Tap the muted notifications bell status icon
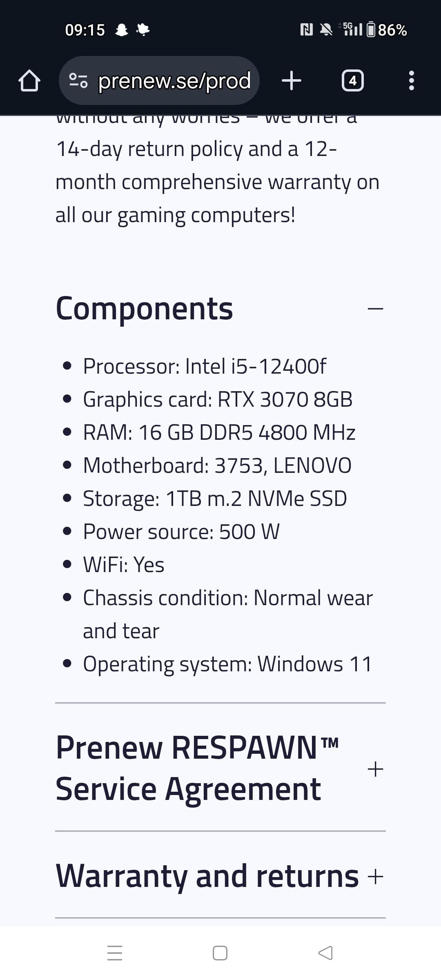The width and height of the screenshot is (441, 980). (x=326, y=29)
